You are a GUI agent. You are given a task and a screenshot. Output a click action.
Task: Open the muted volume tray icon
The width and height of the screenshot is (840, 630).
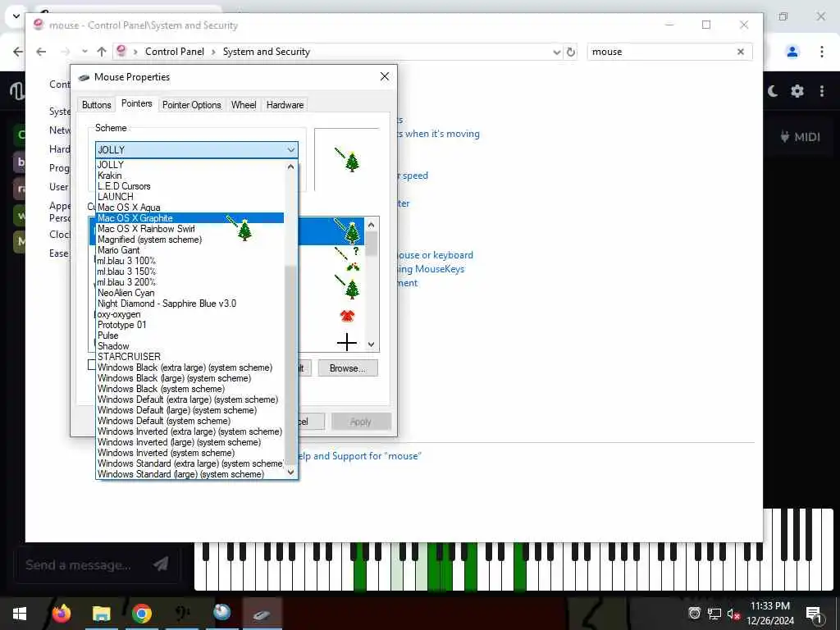[x=734, y=614]
